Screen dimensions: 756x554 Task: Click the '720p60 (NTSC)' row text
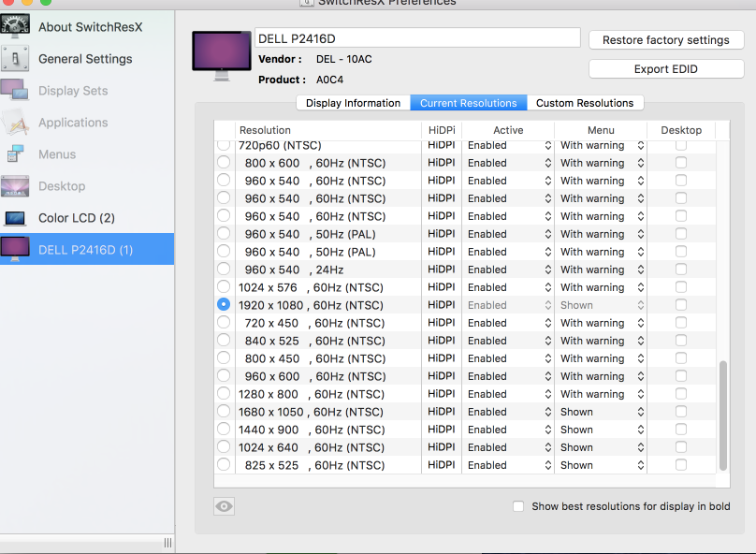(x=280, y=145)
